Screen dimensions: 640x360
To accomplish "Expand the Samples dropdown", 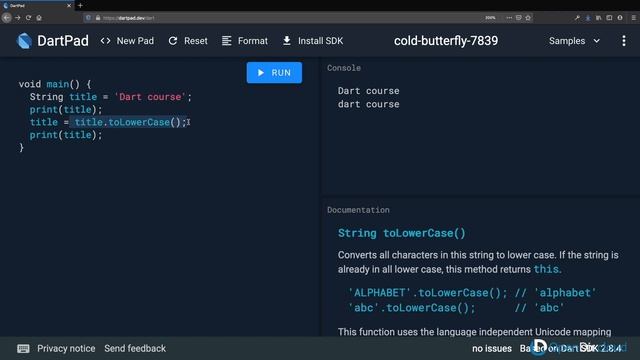I will 574,41.
